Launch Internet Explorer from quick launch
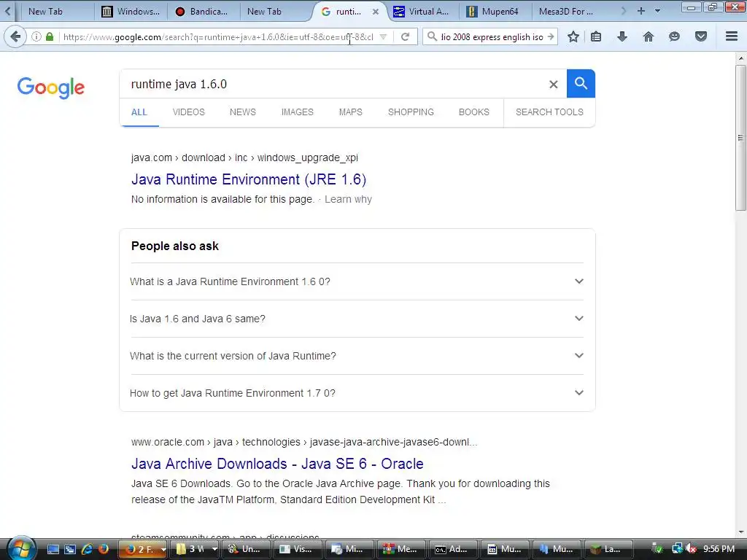The image size is (747, 560). coord(87,549)
